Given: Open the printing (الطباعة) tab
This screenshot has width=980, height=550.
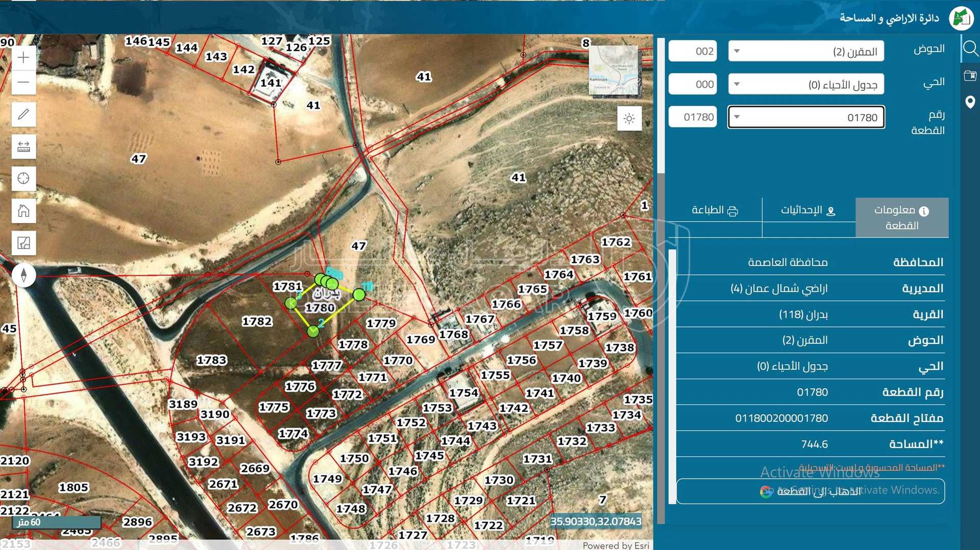Looking at the screenshot, I should pyautogui.click(x=715, y=211).
